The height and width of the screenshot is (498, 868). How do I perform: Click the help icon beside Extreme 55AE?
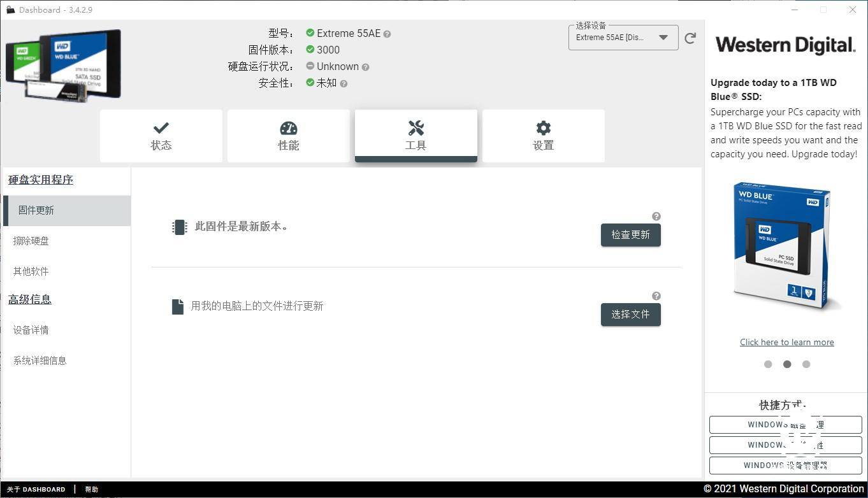click(387, 34)
